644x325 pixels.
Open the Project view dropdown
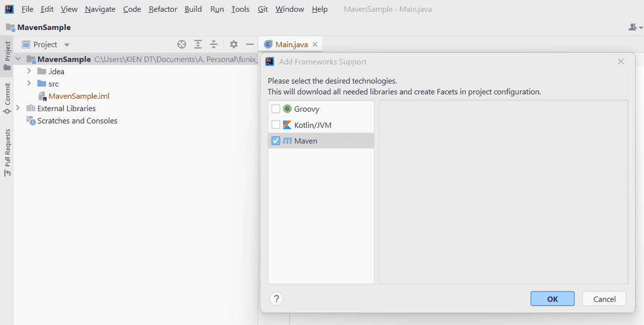point(66,44)
